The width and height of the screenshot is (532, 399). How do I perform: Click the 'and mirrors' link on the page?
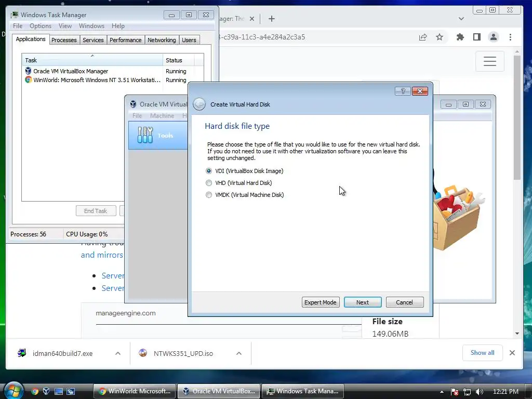pos(102,255)
